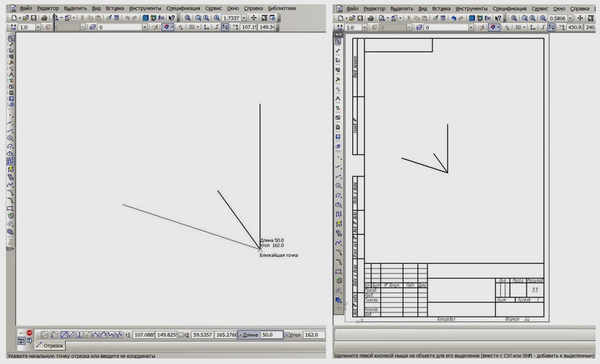Image resolution: width=600 pixels, height=364 pixels.
Task: Select standard segment mode icon in property panel
Action: coord(64,334)
